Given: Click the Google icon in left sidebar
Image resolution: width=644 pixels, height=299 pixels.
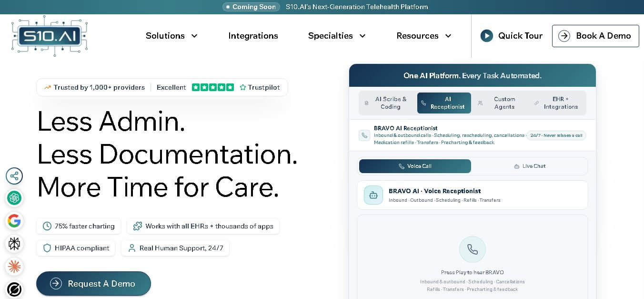Looking at the screenshot, I should click(x=14, y=221).
